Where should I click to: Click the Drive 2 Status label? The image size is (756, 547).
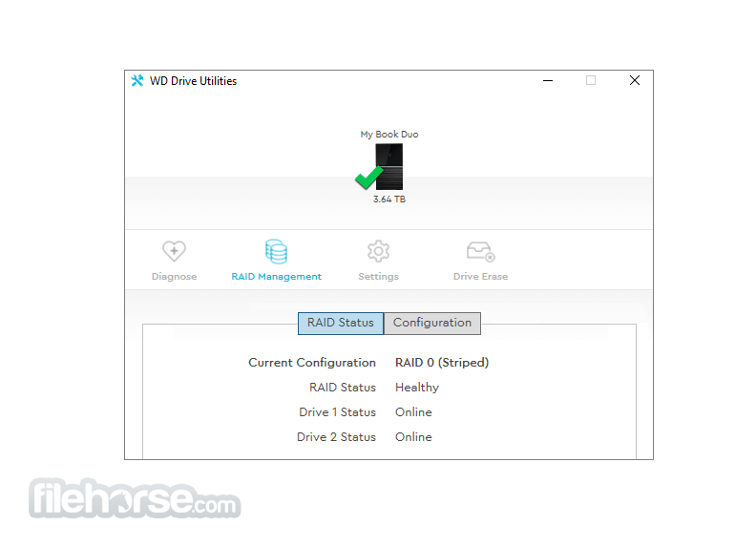(x=337, y=437)
